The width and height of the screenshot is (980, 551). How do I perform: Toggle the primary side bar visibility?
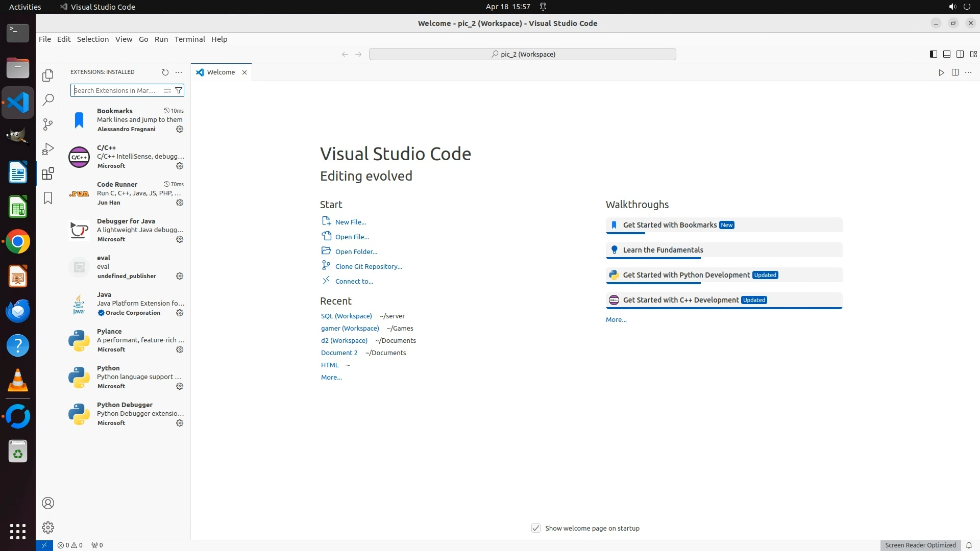(933, 54)
